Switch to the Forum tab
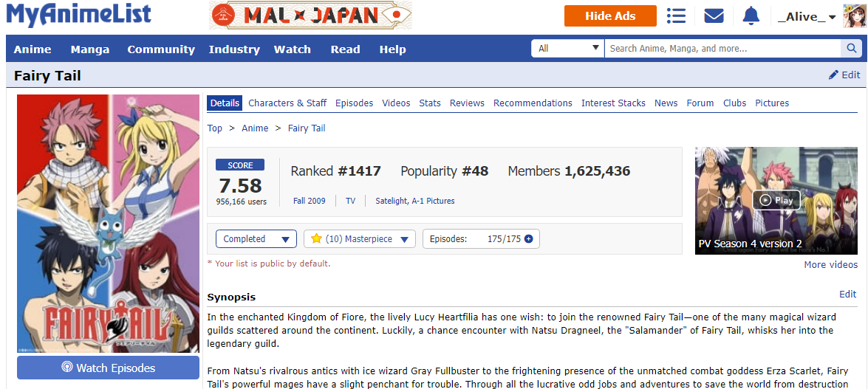The width and height of the screenshot is (868, 389). [700, 103]
